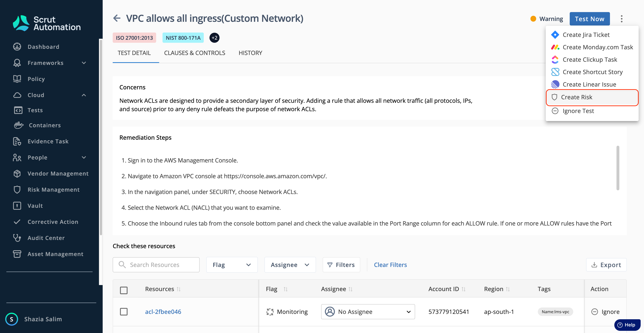Click the Test Now button
This screenshot has height=333, width=644.
pos(589,19)
